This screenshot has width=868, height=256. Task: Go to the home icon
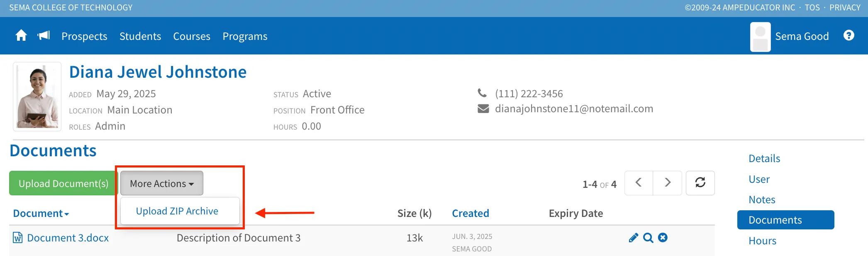tap(21, 36)
